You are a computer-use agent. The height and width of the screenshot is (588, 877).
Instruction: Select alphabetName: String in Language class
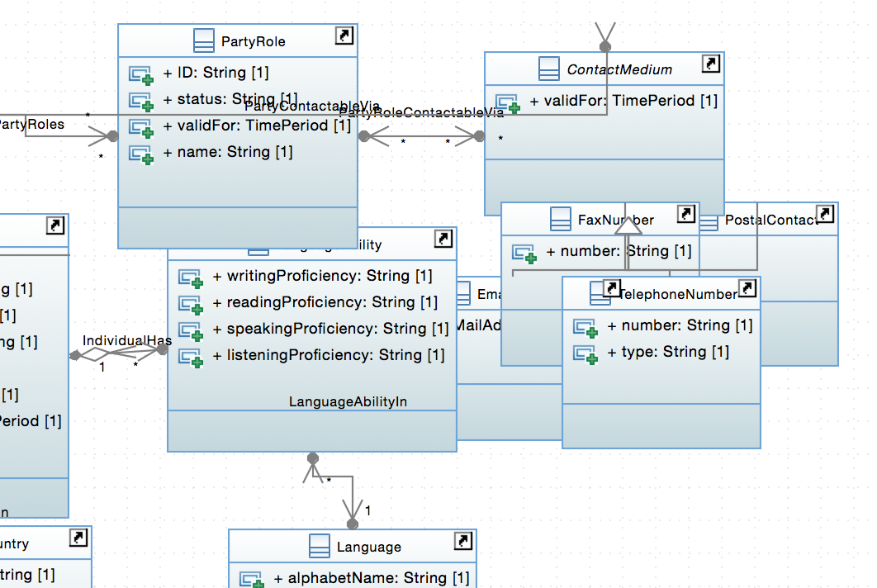tap(377, 577)
